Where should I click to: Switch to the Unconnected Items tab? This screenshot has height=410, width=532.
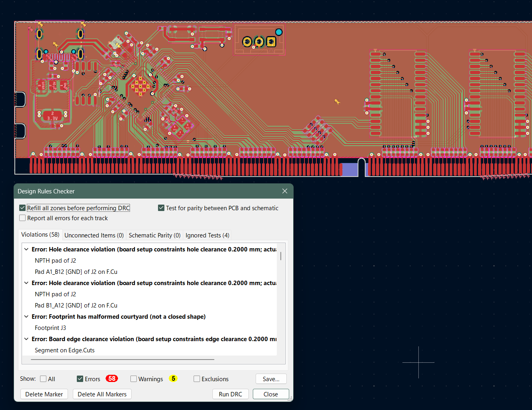tap(94, 235)
